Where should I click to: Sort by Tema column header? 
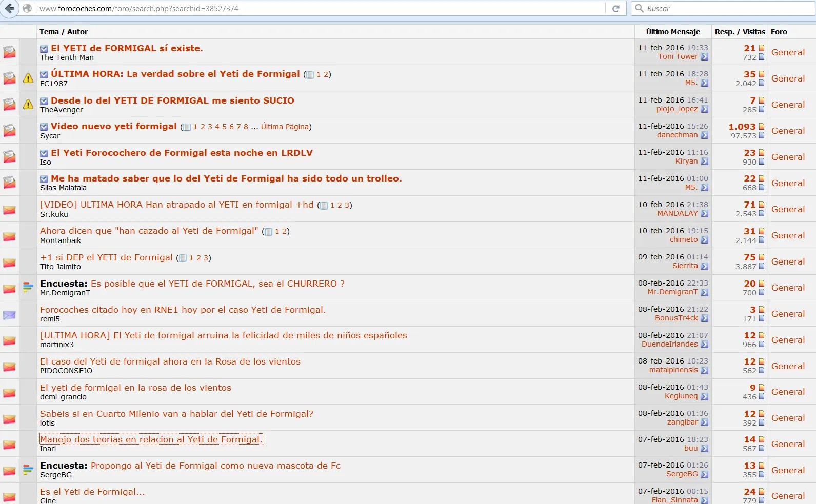49,32
